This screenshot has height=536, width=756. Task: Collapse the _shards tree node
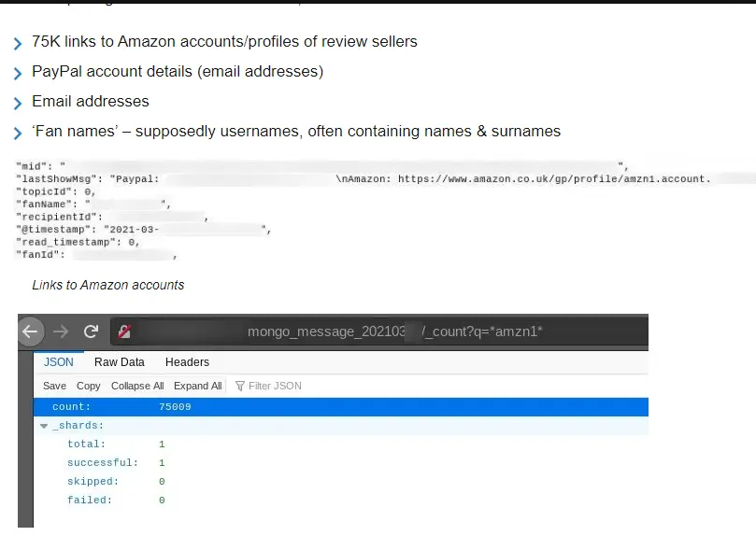[44, 426]
